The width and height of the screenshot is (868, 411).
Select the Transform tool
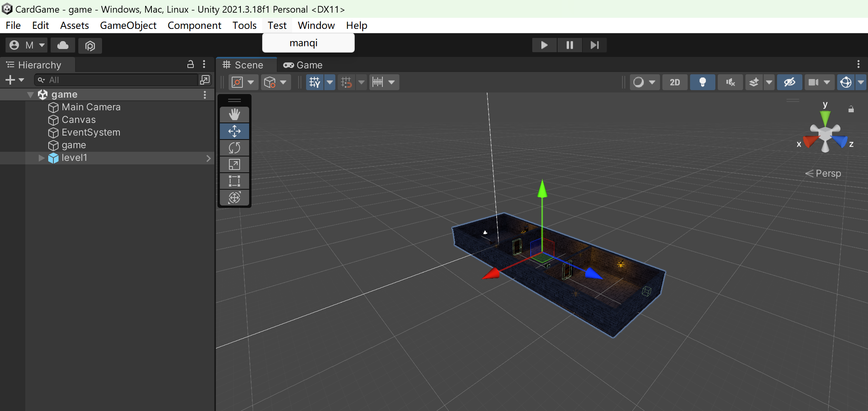click(234, 198)
